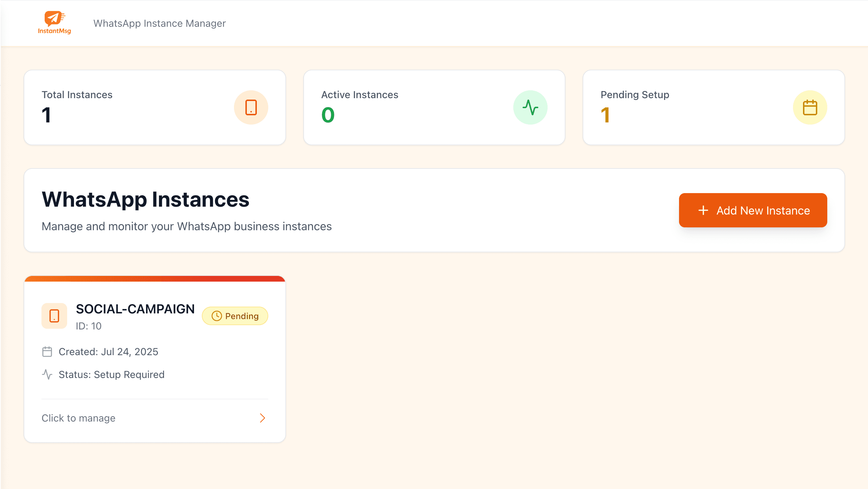Click the clock icon in Pending badge
The height and width of the screenshot is (489, 868).
coord(216,316)
